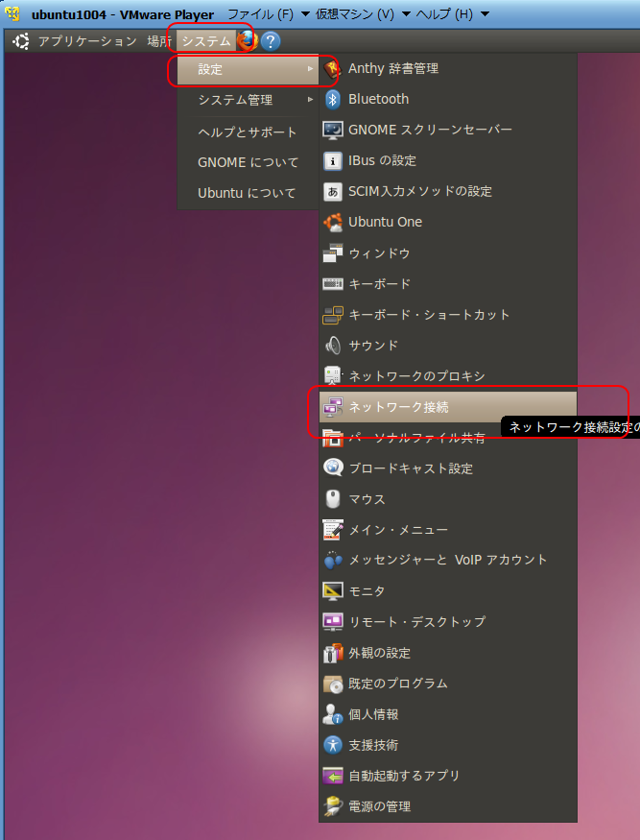Click the キーボード keyboard icon

coord(333,284)
